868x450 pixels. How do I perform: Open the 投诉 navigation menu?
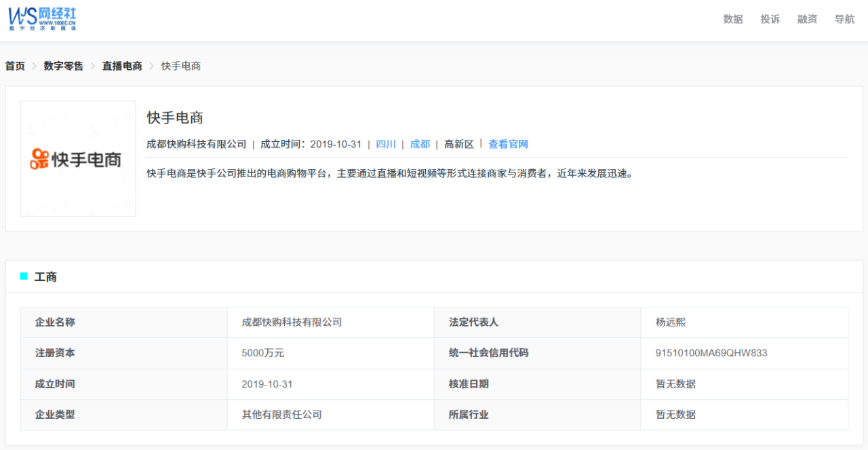(x=770, y=19)
